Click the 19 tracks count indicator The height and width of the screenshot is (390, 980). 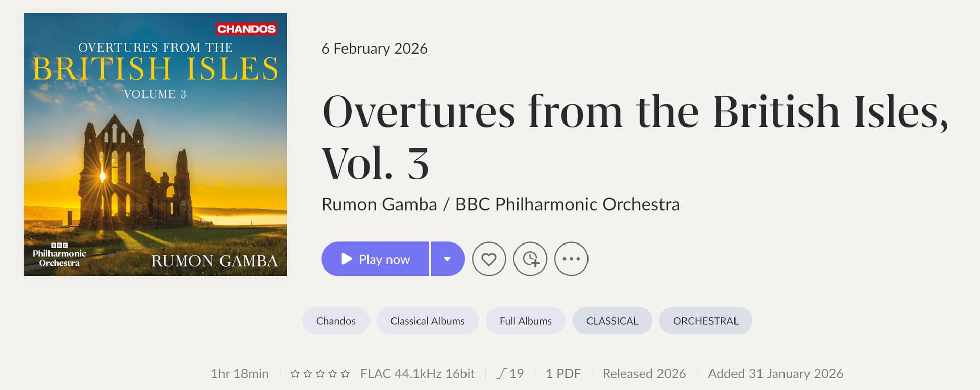click(x=510, y=374)
